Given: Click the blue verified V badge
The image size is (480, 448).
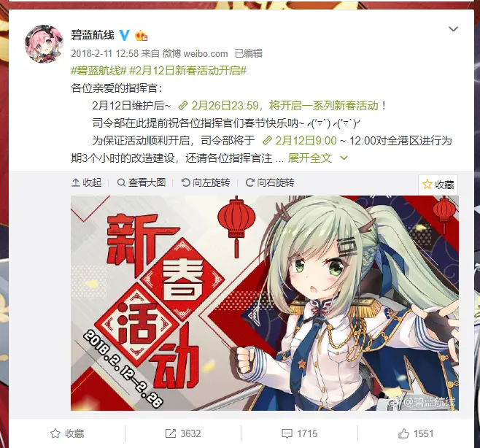Looking at the screenshot, I should click(x=124, y=35).
